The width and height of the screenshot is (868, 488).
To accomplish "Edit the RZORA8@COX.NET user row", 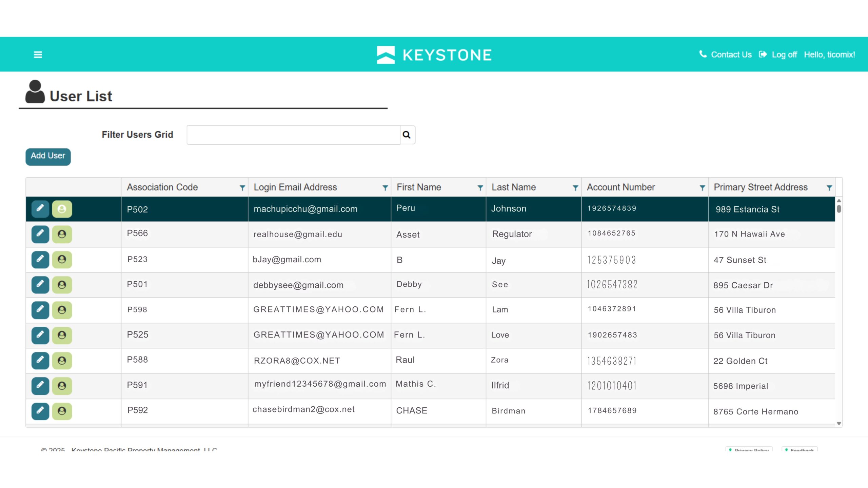I will click(40, 361).
